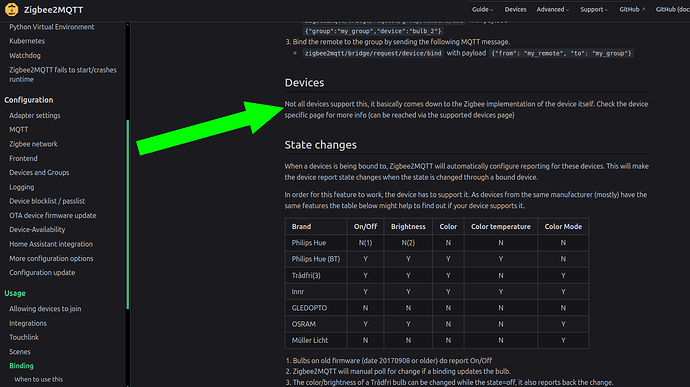
Task: Click the Zigbee2MQTT bee logo icon
Action: point(11,9)
